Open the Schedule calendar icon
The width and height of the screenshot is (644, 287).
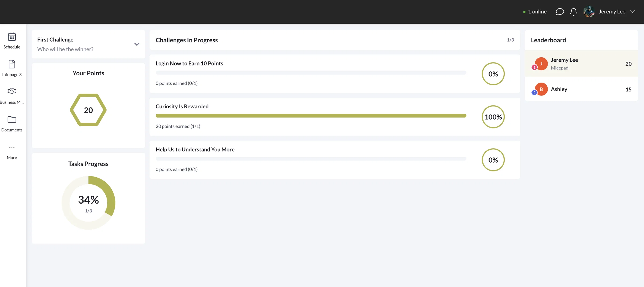[12, 37]
